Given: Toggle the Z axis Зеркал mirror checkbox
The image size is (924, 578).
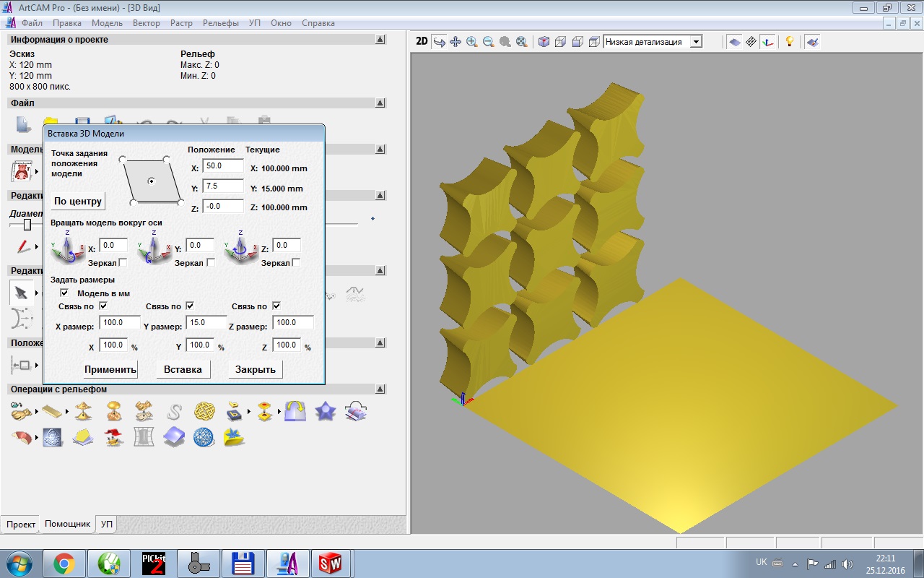Looking at the screenshot, I should (296, 263).
